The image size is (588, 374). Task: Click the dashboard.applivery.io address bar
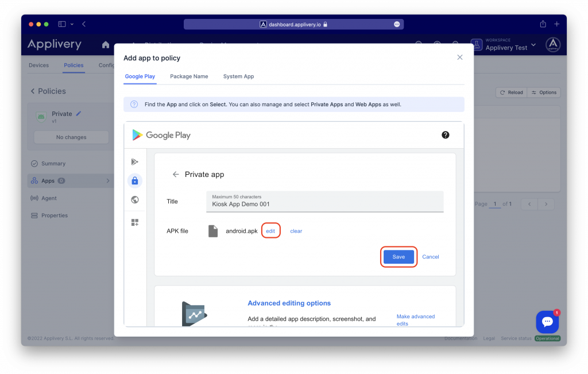click(x=293, y=24)
